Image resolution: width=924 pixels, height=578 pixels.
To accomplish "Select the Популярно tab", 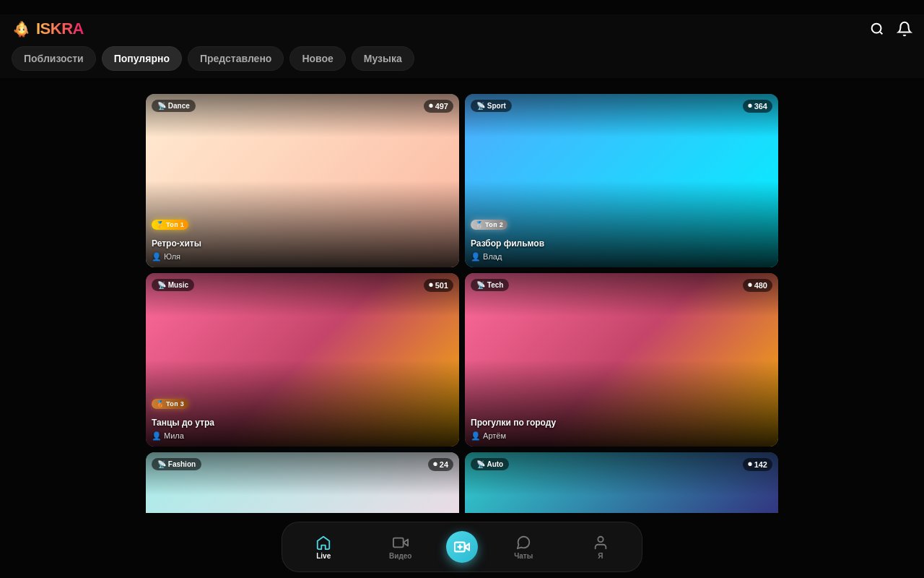I will [x=141, y=59].
